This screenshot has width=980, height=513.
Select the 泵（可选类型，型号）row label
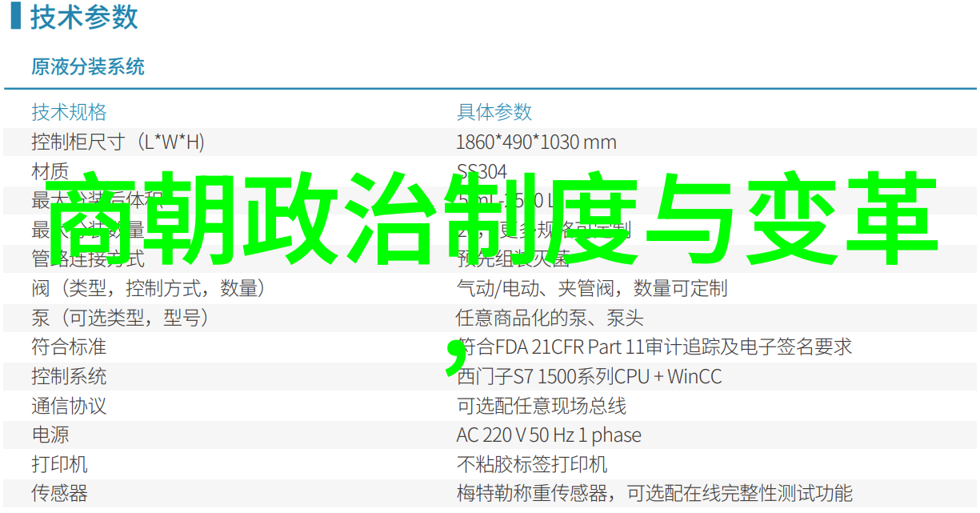point(120,318)
